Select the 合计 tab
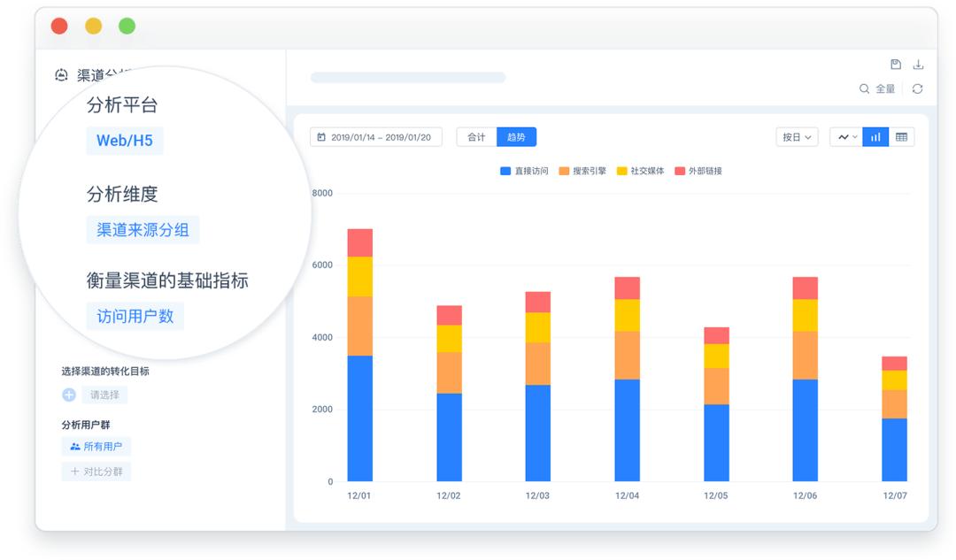This screenshot has width=956, height=560. click(476, 137)
